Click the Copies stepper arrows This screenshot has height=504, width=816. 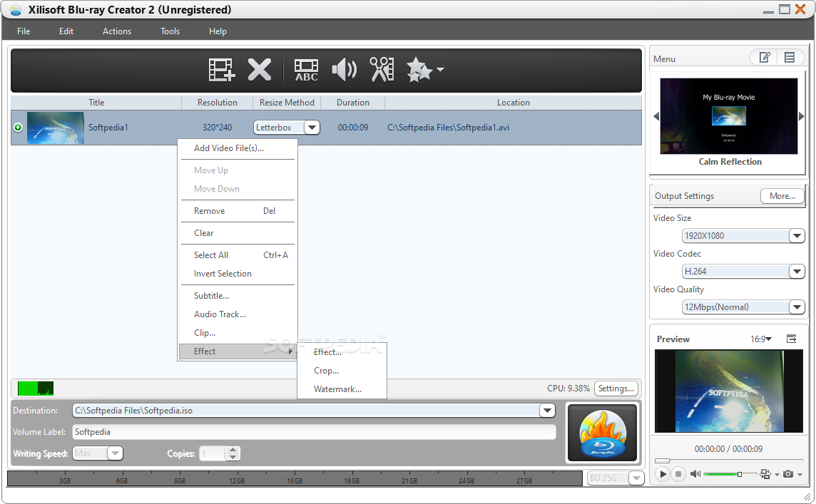point(233,453)
